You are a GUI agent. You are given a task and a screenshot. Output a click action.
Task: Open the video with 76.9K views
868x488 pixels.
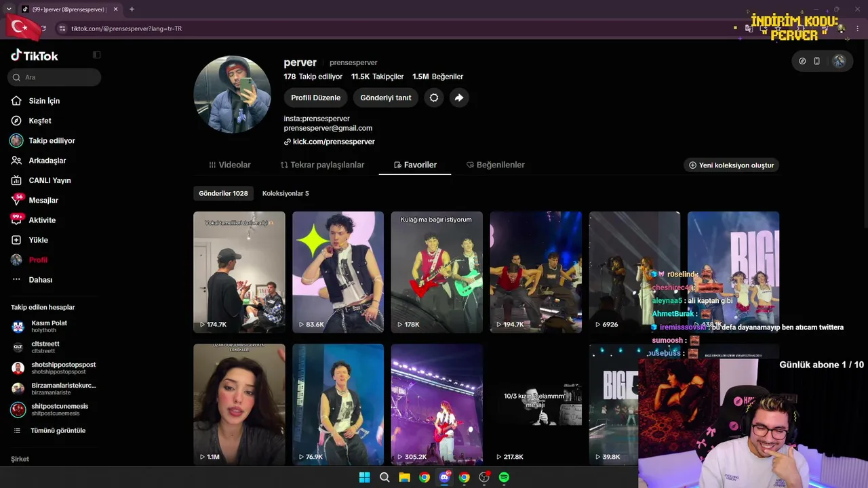click(x=338, y=405)
